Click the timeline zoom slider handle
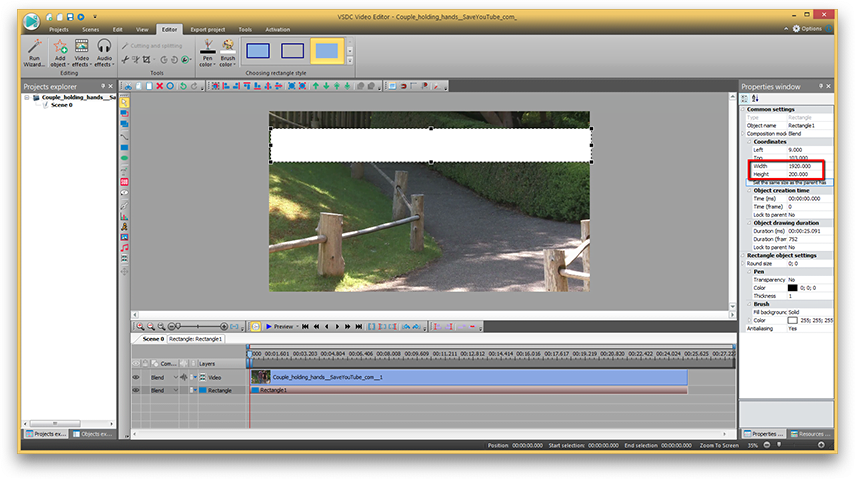855x479 pixels. click(x=178, y=326)
